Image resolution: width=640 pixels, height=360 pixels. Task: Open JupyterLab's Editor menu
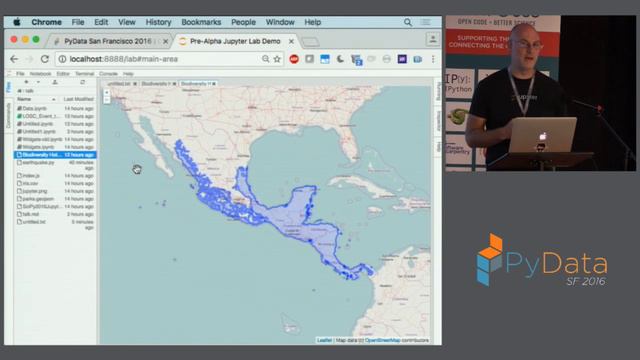(x=63, y=74)
